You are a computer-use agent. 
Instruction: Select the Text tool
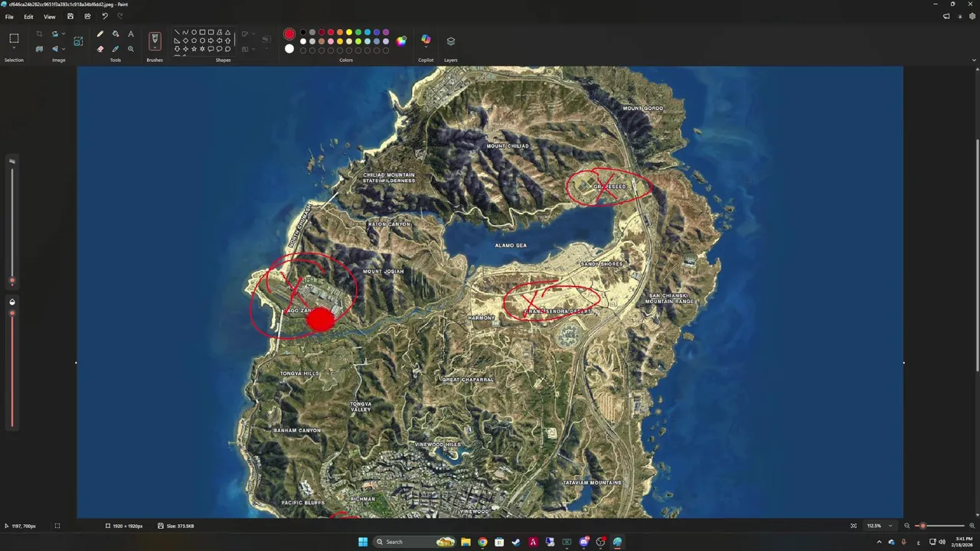[131, 34]
